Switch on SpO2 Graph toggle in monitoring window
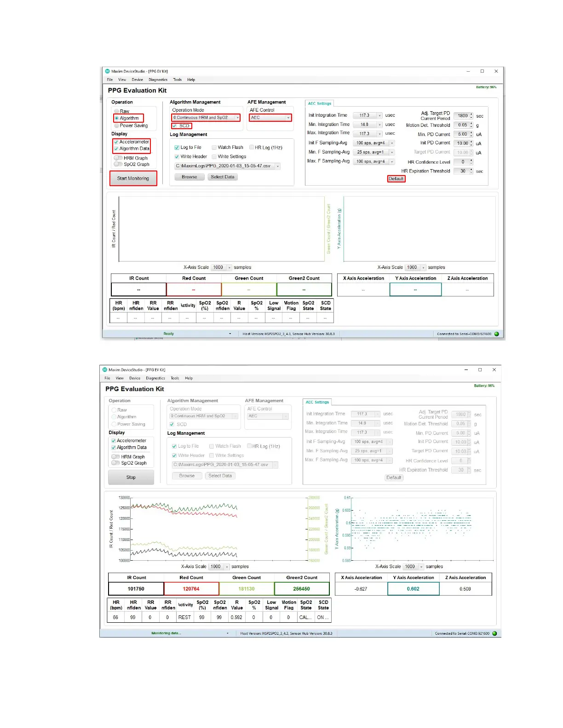 tap(115, 463)
